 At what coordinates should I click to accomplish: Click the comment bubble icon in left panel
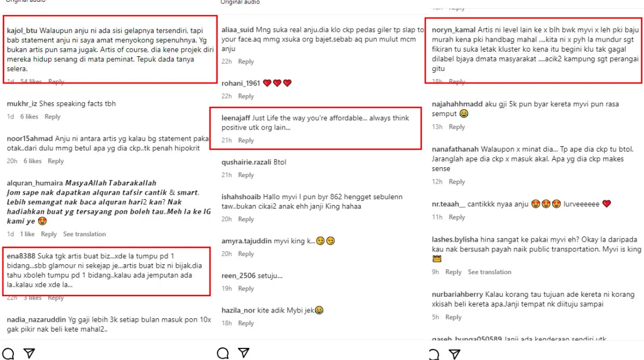[x=8, y=354]
